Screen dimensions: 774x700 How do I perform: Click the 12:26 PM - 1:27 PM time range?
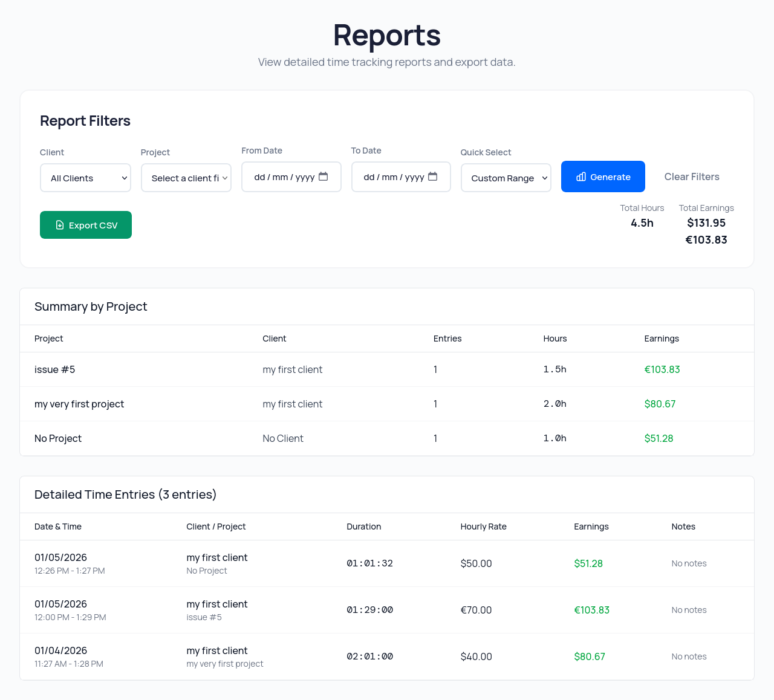pos(70,571)
